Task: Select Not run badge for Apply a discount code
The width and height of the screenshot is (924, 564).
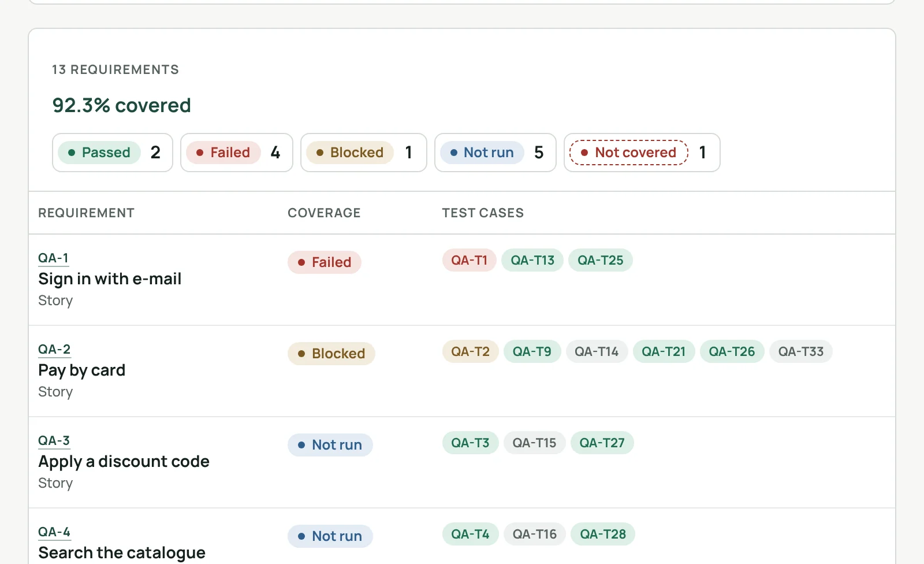Action: click(x=330, y=445)
